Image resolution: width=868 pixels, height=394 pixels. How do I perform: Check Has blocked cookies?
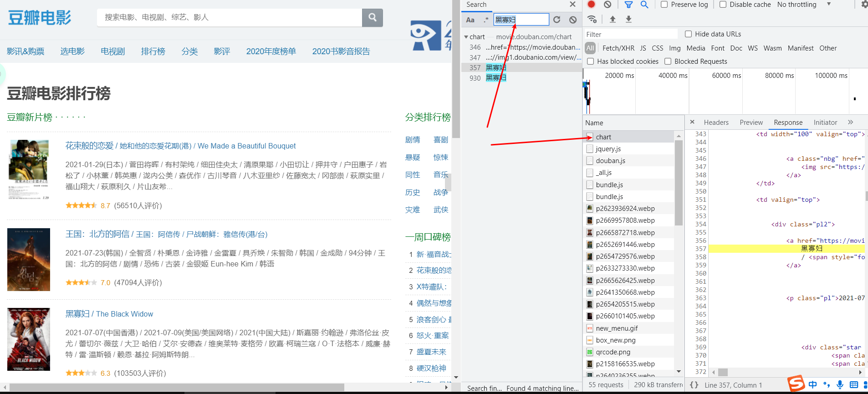tap(590, 61)
